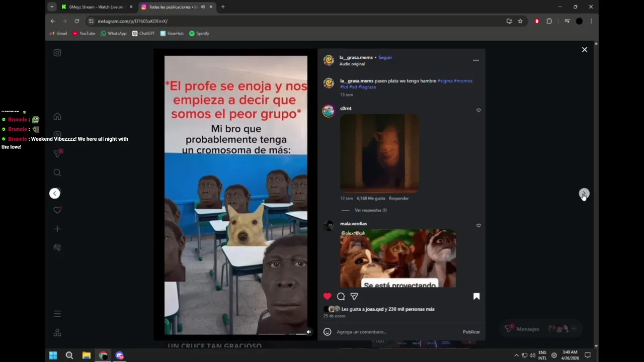Like c0rnt's comment heart

coord(478,110)
